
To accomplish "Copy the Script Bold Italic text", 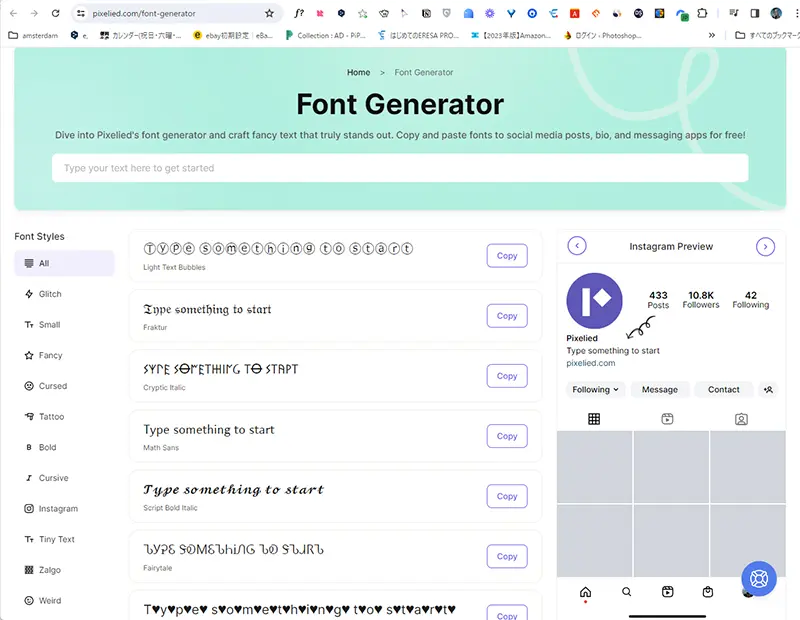I will [507, 496].
